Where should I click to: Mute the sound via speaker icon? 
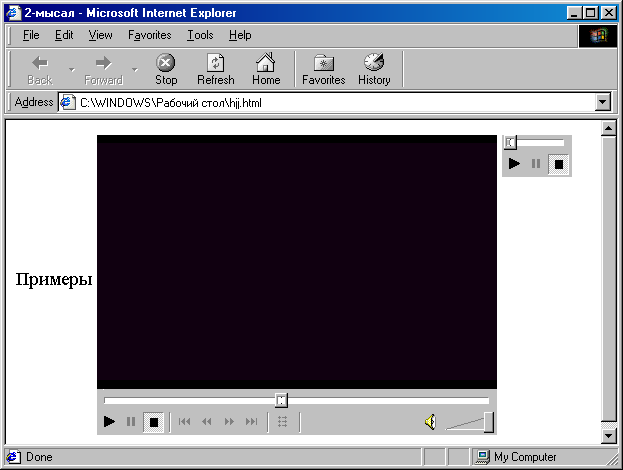(x=430, y=422)
